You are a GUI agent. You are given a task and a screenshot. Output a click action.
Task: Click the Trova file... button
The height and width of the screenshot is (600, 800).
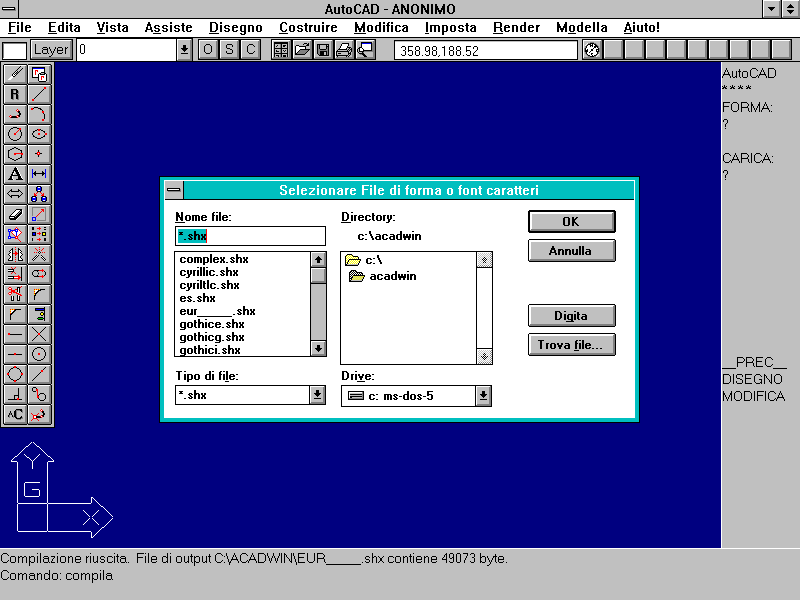[571, 344]
